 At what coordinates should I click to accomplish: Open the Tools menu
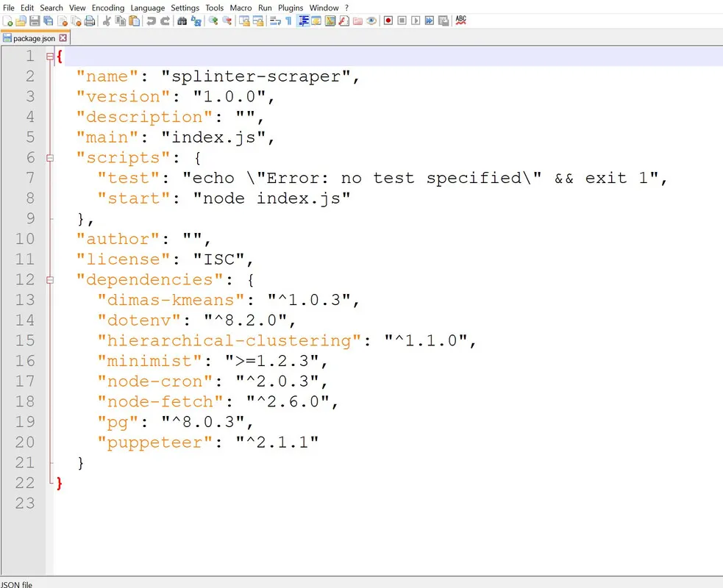point(215,8)
